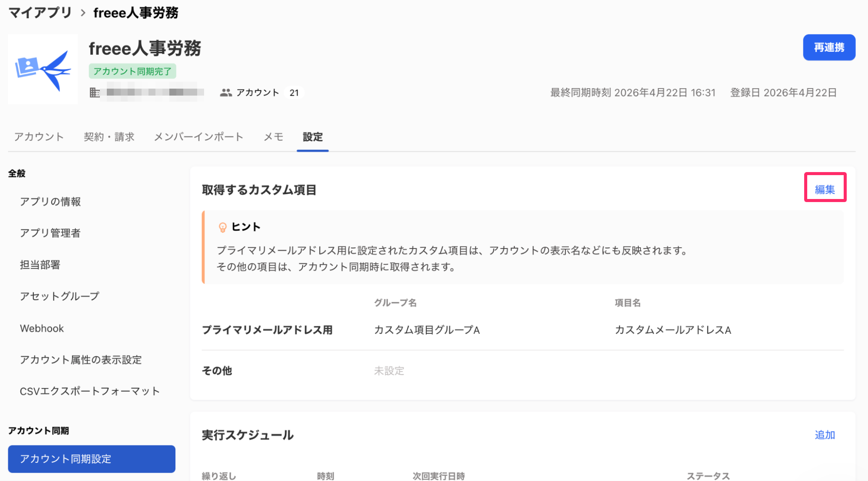Click the アカウント同期完了 status badge
The image size is (868, 481).
click(132, 71)
